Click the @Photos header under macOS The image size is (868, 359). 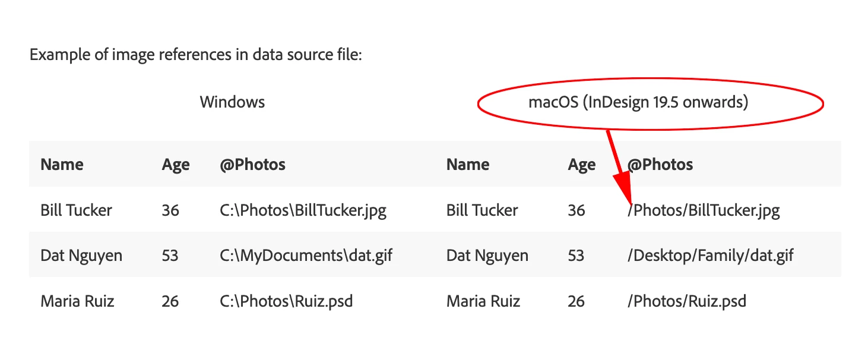pyautogui.click(x=660, y=165)
